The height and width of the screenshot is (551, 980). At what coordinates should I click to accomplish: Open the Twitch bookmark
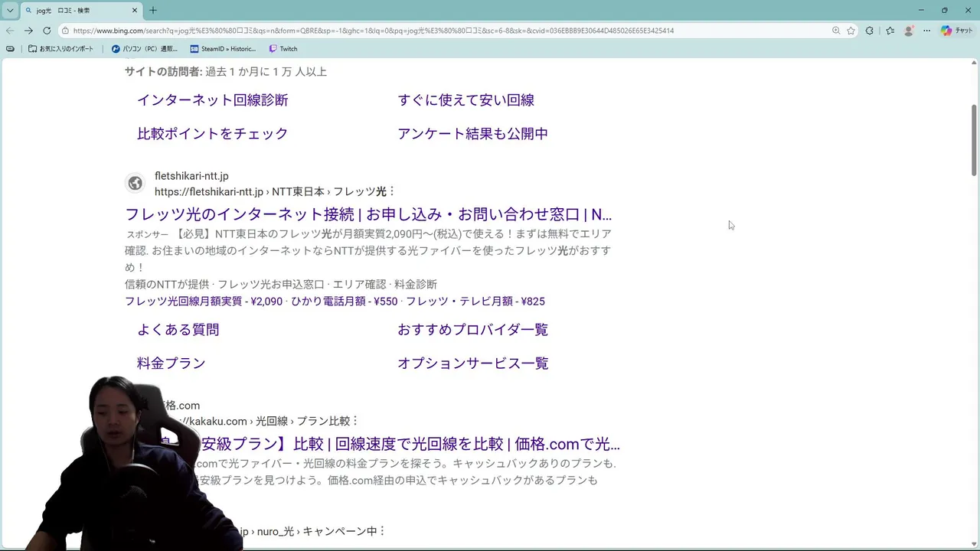(x=283, y=49)
